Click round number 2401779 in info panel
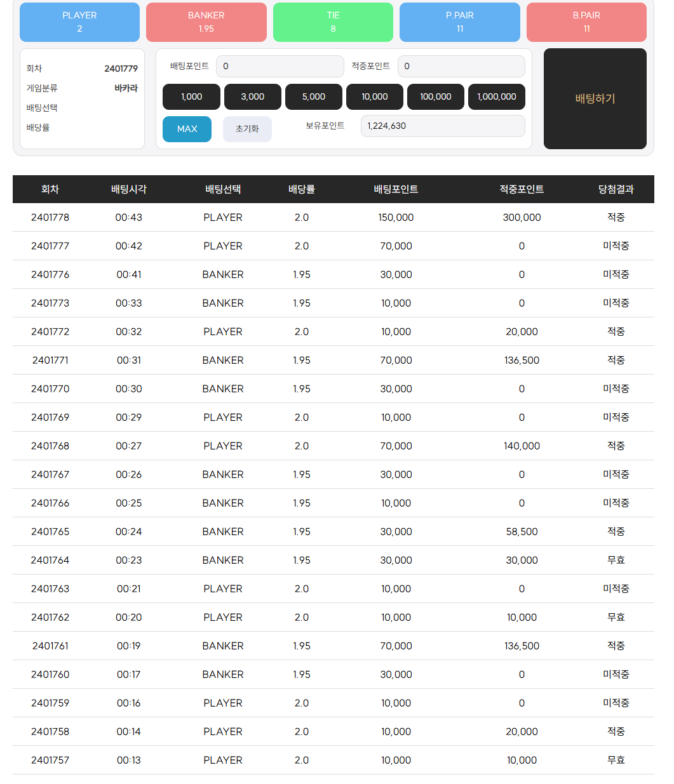Viewport: 674px width, 784px height. click(x=121, y=69)
